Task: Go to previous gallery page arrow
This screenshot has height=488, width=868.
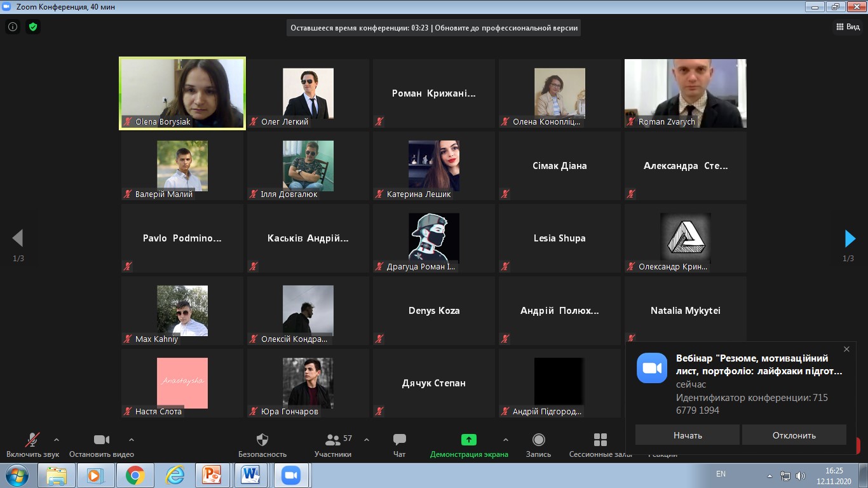Action: pos(18,238)
